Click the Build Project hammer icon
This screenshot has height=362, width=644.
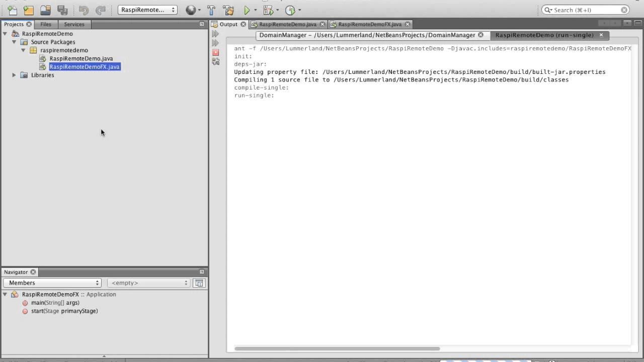pos(211,10)
